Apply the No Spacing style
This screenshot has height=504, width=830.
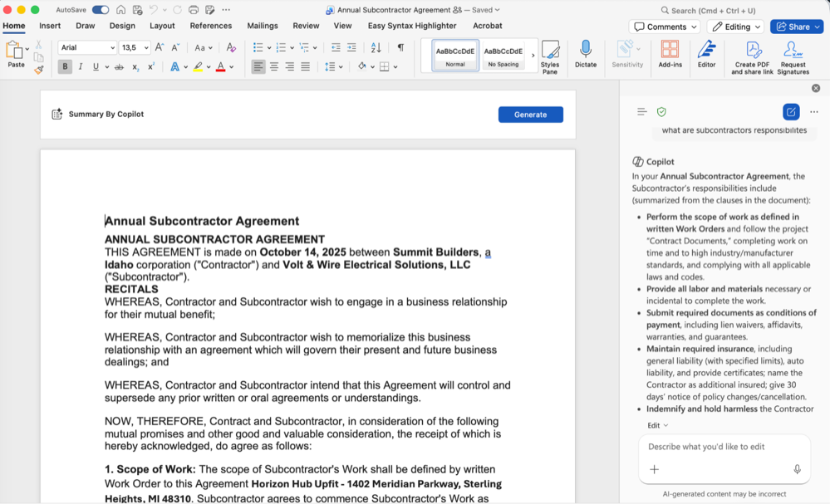click(503, 55)
